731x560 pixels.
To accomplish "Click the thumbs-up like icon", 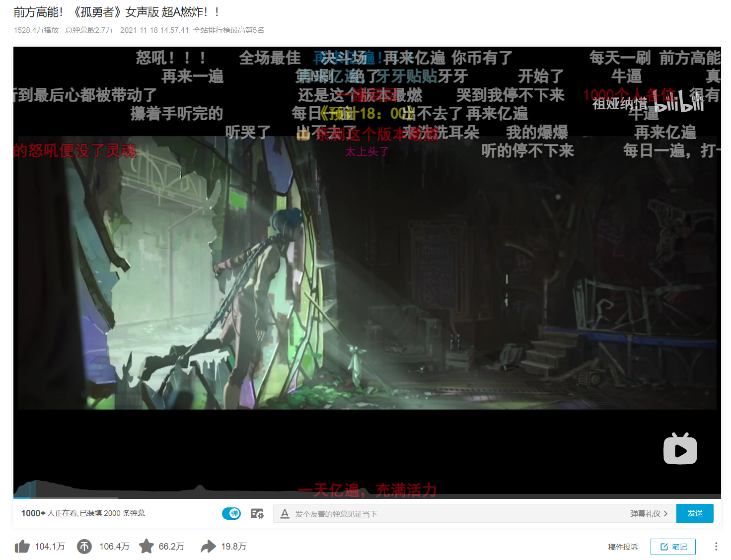I will [x=22, y=547].
